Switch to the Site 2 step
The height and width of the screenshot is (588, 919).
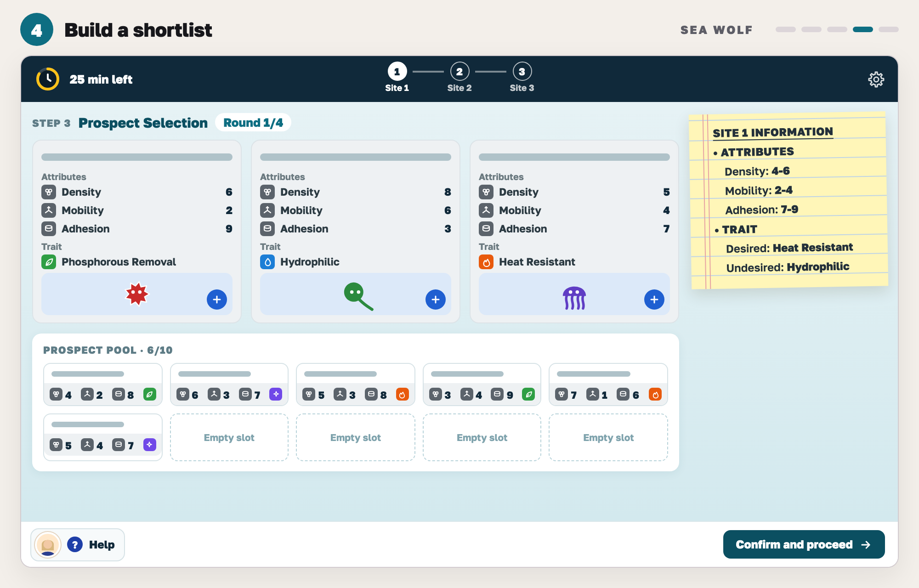pos(459,77)
